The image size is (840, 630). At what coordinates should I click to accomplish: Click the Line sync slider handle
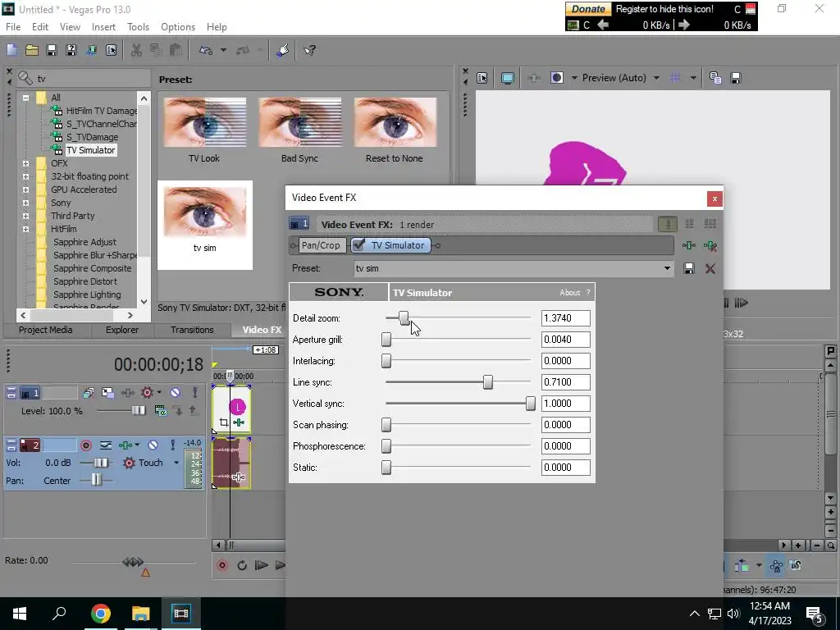[488, 382]
